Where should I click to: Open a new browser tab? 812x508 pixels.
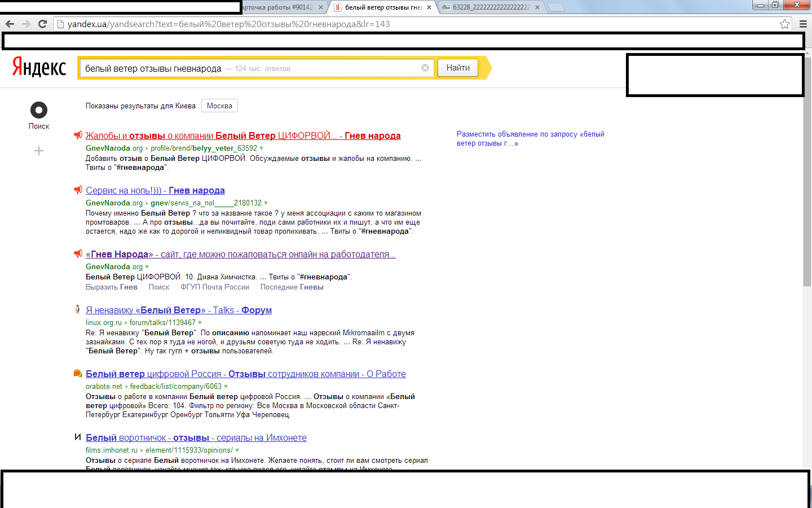pos(556,7)
